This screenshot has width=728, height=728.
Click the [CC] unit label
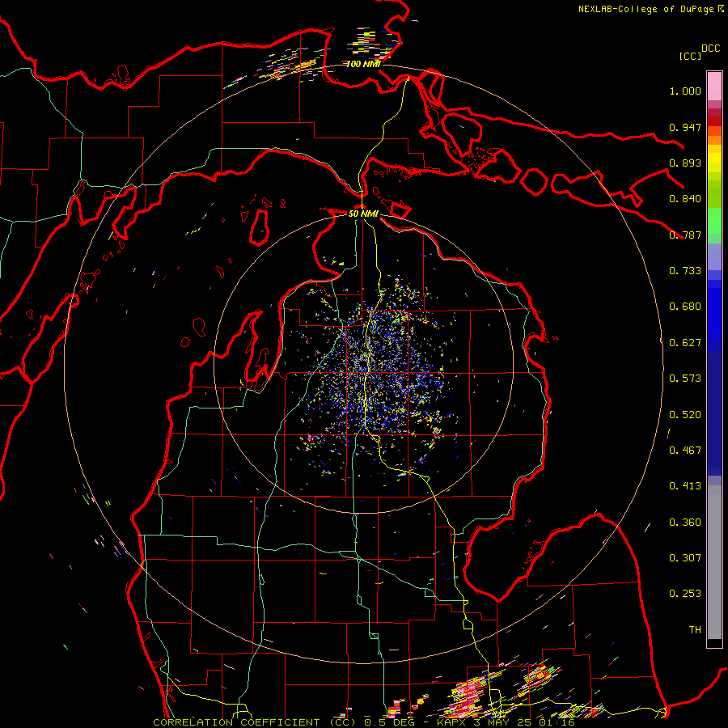(x=690, y=56)
